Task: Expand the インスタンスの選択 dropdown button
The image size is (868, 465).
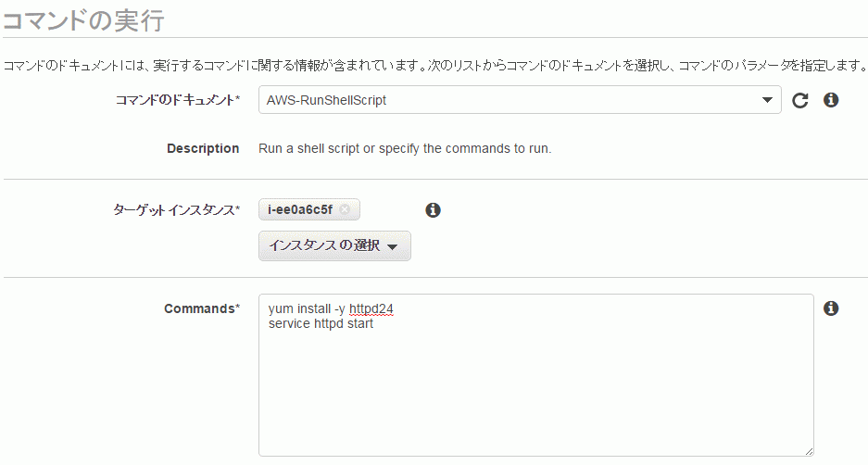Action: coord(334,245)
